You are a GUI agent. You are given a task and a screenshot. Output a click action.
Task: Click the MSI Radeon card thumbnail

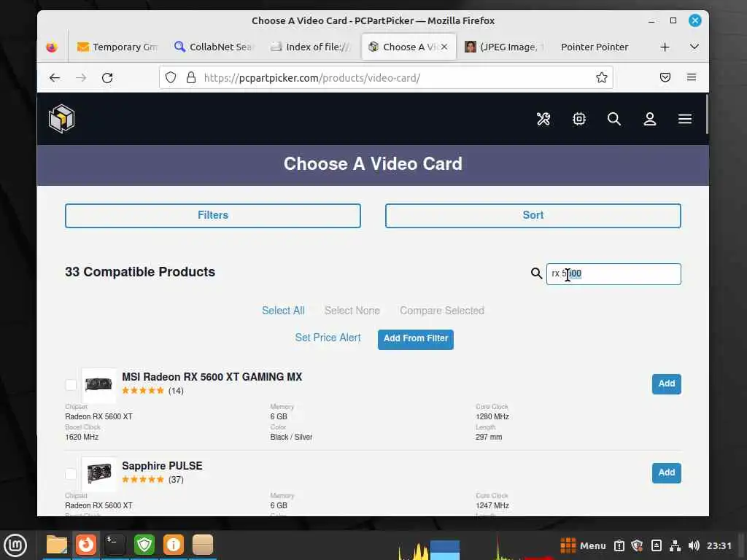(98, 385)
